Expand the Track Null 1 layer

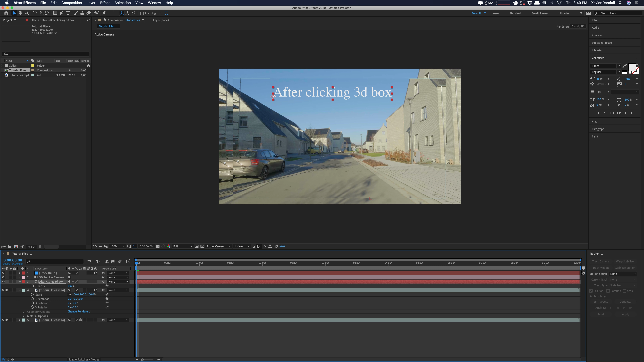pos(19,273)
